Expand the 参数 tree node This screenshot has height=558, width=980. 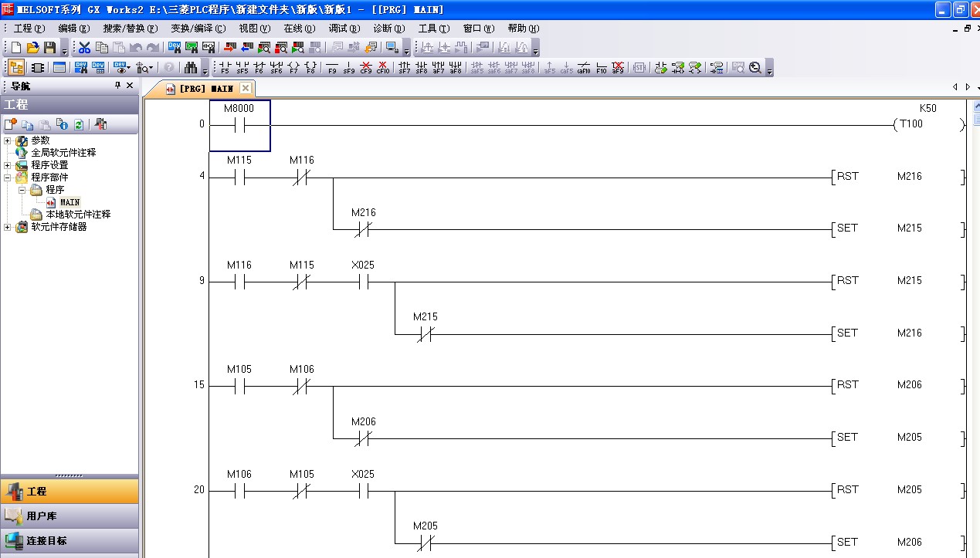(x=8, y=140)
